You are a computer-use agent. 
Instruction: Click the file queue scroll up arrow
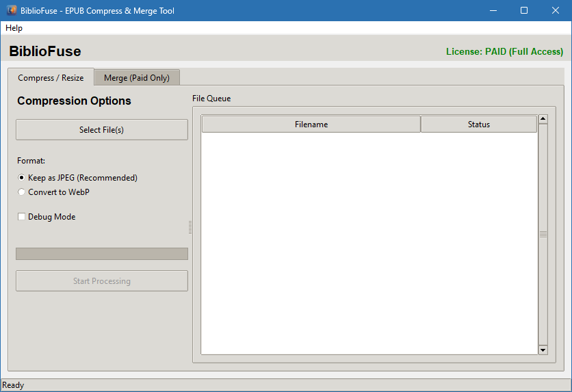tap(543, 119)
